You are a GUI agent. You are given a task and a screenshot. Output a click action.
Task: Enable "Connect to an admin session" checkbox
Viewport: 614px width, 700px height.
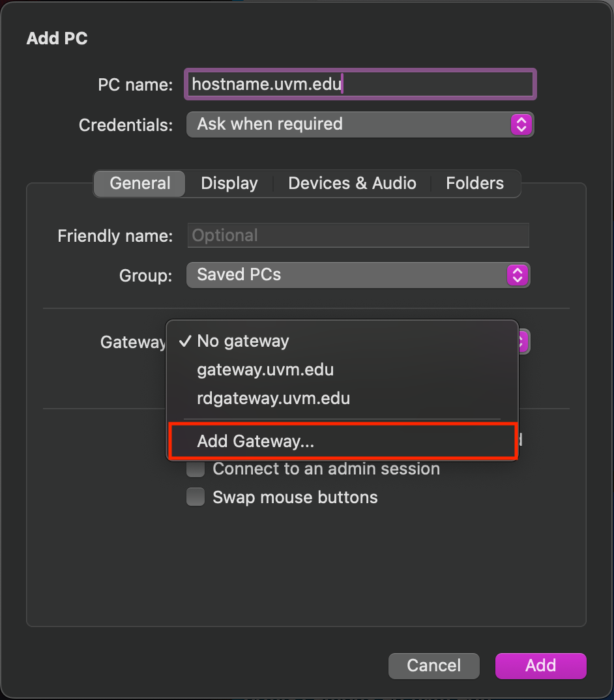click(x=196, y=469)
